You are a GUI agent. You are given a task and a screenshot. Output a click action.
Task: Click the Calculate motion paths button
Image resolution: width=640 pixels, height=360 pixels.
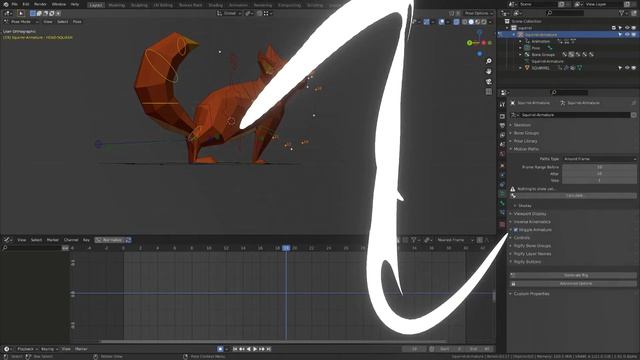point(573,196)
